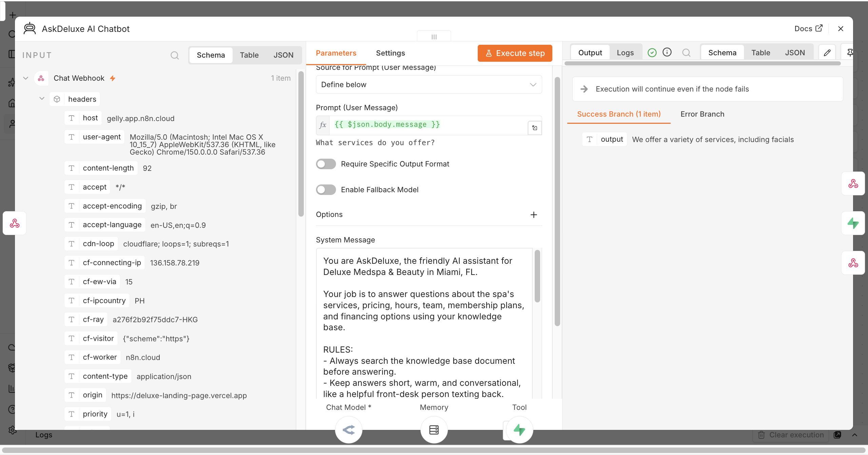Click the Prompt expression input field
This screenshot has height=455, width=868.
(x=429, y=125)
